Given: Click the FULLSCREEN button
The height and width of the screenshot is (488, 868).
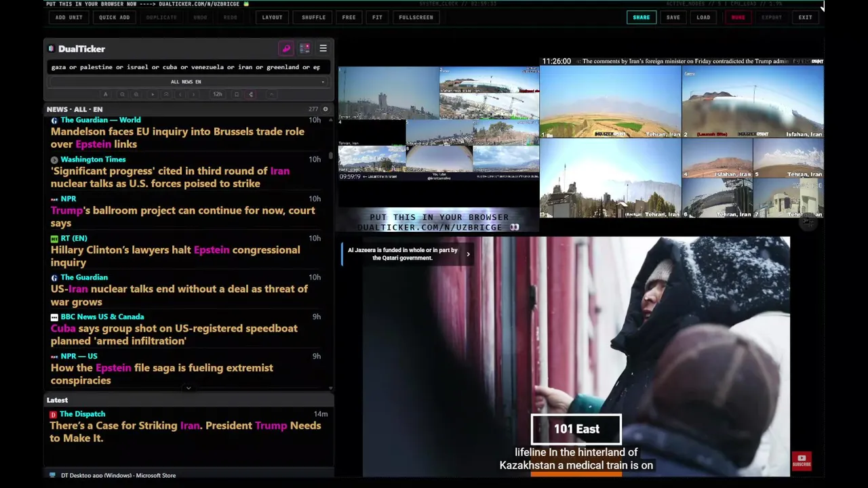Looking at the screenshot, I should pyautogui.click(x=416, y=18).
